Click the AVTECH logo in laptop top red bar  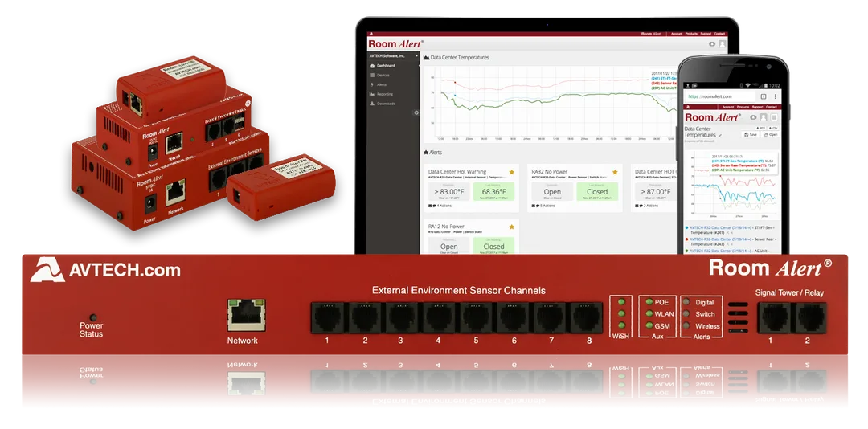(x=371, y=34)
